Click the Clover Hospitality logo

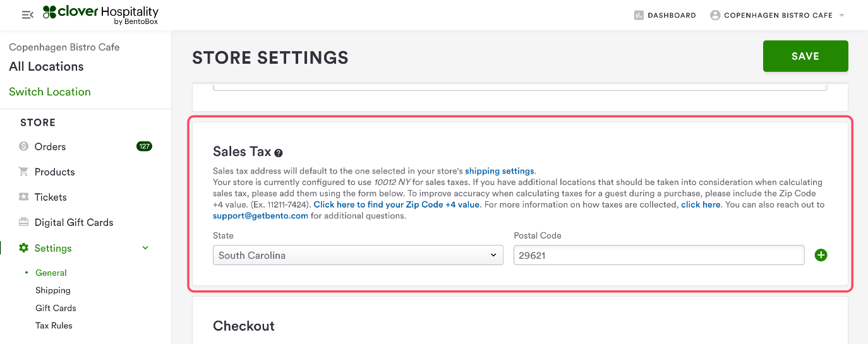coord(100,15)
